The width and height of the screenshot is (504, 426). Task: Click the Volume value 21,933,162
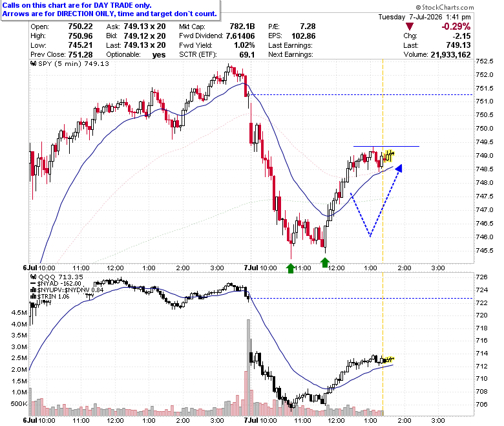[x=450, y=55]
